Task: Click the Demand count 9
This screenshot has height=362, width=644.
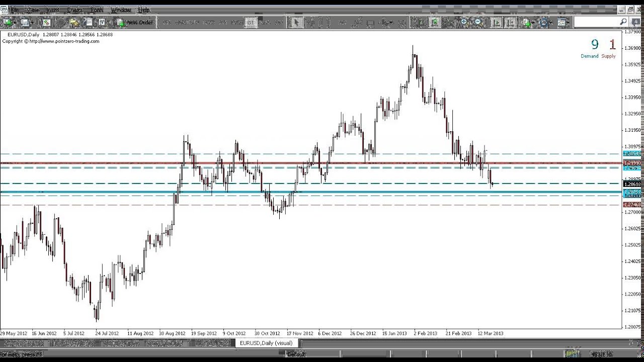Action: click(x=595, y=45)
